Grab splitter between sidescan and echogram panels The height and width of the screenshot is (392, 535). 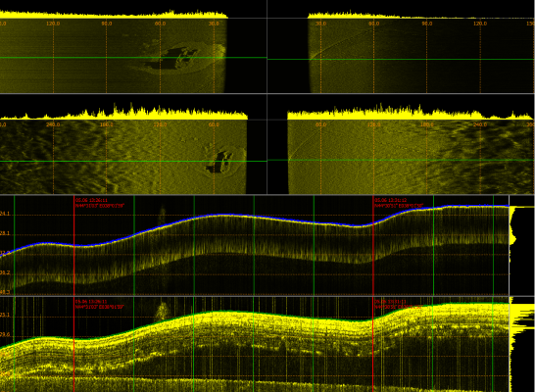pos(267,194)
